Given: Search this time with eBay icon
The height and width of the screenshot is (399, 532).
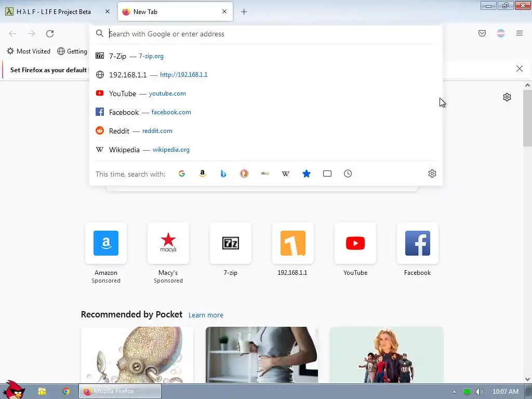Looking at the screenshot, I should click(x=265, y=174).
